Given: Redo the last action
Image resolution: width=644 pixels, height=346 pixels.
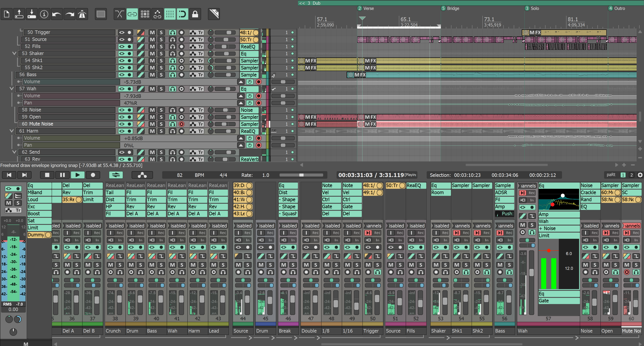Looking at the screenshot, I should pos(69,14).
